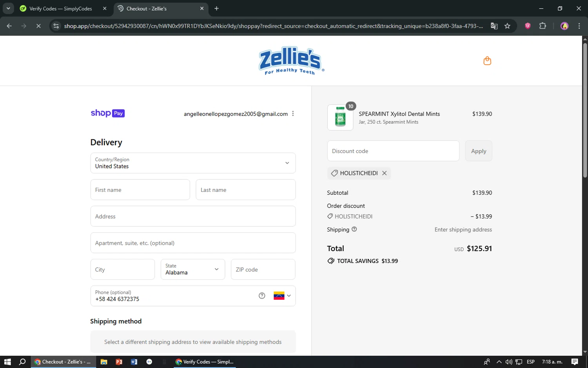
Task: Click the site information icon in address bar
Action: [56, 26]
